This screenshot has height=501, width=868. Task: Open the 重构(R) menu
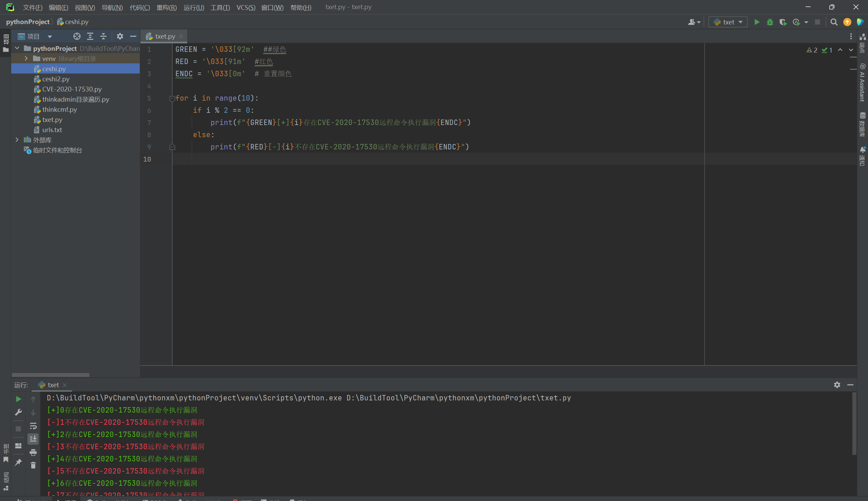tap(166, 7)
